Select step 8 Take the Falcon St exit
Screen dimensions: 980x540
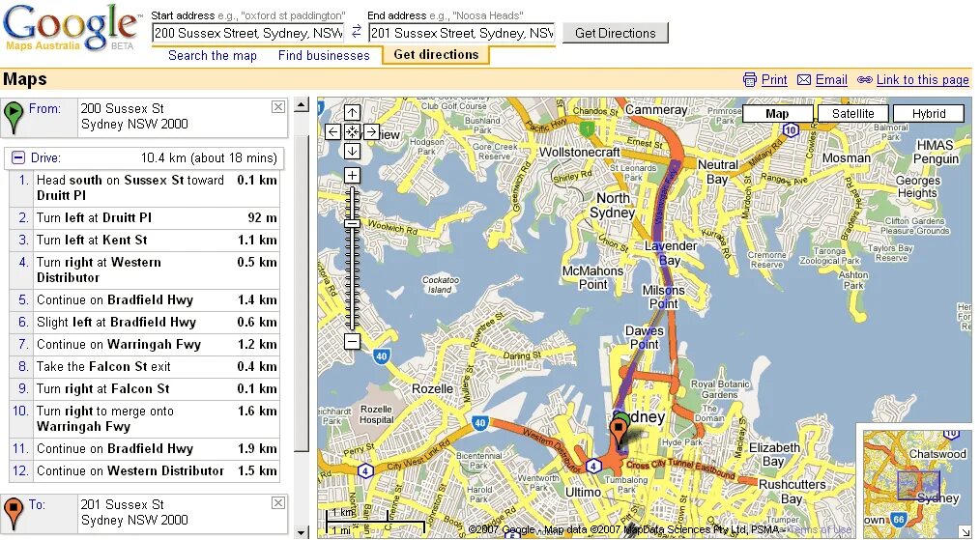(x=144, y=367)
